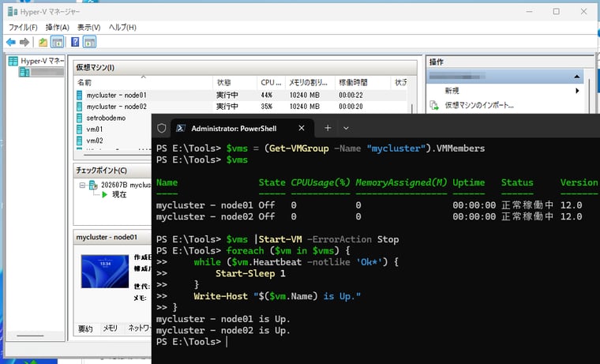Open the 操作(A) menu

pos(58,27)
